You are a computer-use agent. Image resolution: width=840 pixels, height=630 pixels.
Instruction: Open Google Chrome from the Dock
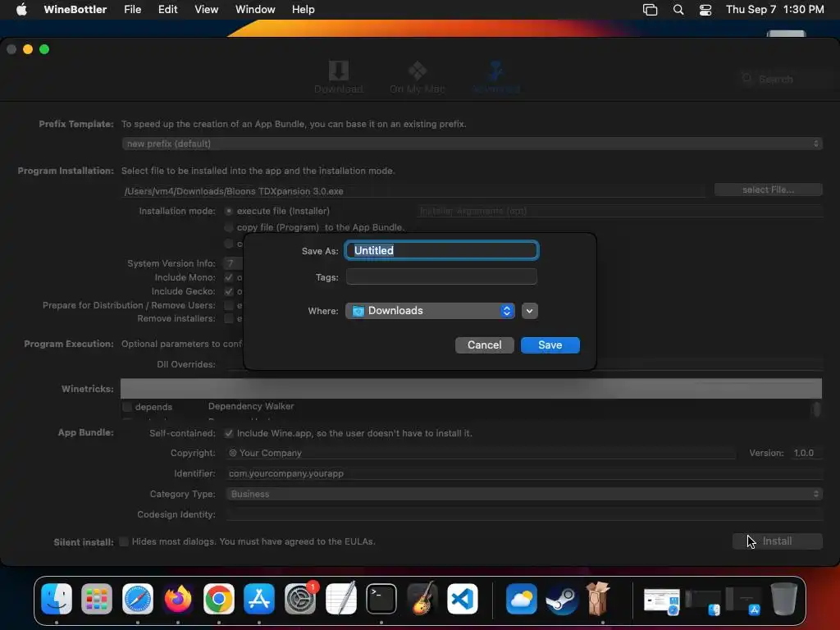[218, 598]
